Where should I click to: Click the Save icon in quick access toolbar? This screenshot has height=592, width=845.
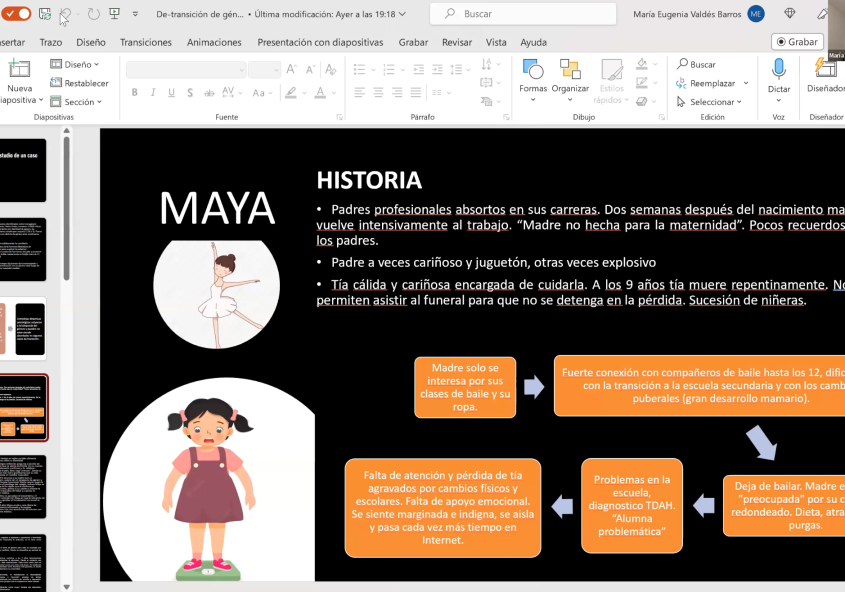(45, 14)
